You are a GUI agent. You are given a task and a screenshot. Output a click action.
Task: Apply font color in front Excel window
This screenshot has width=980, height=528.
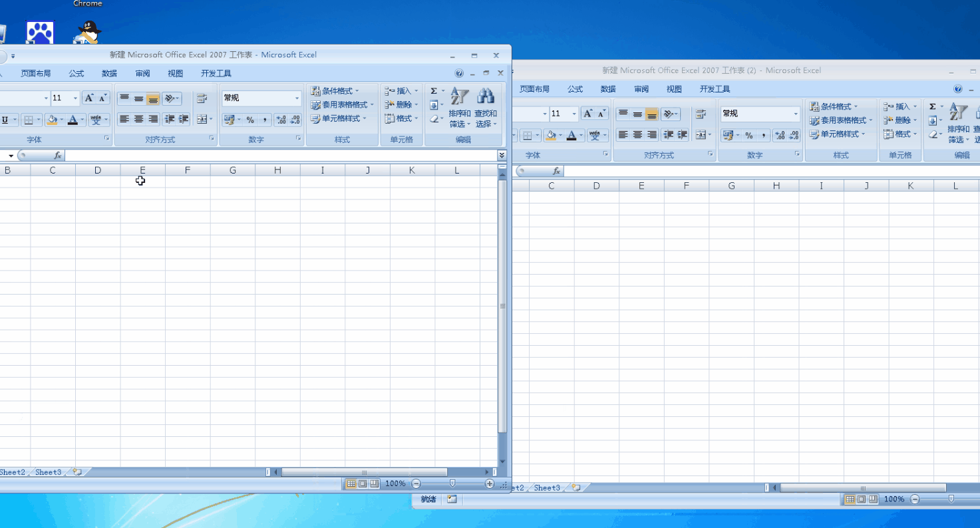coord(73,120)
